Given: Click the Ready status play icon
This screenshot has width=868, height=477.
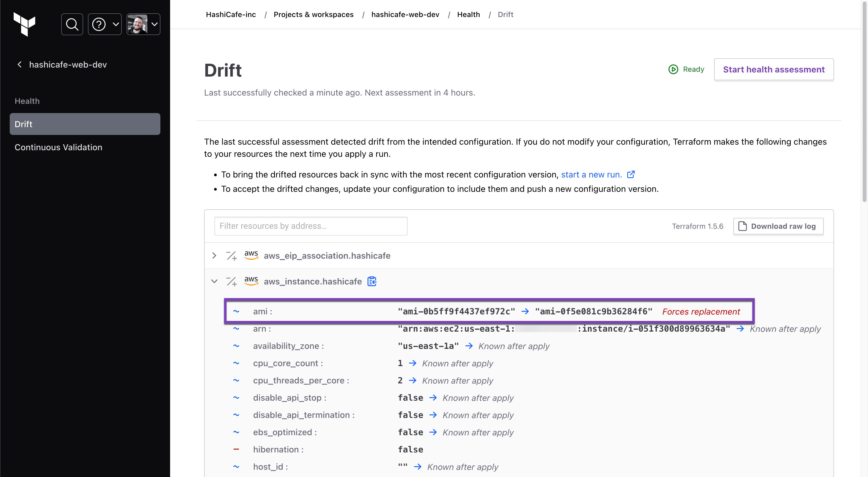Looking at the screenshot, I should [673, 69].
